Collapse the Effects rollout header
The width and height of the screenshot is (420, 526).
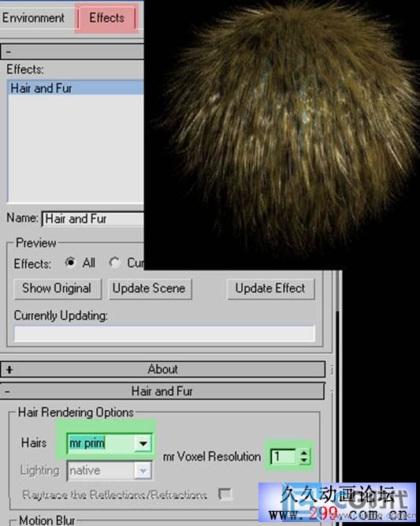[x=72, y=52]
